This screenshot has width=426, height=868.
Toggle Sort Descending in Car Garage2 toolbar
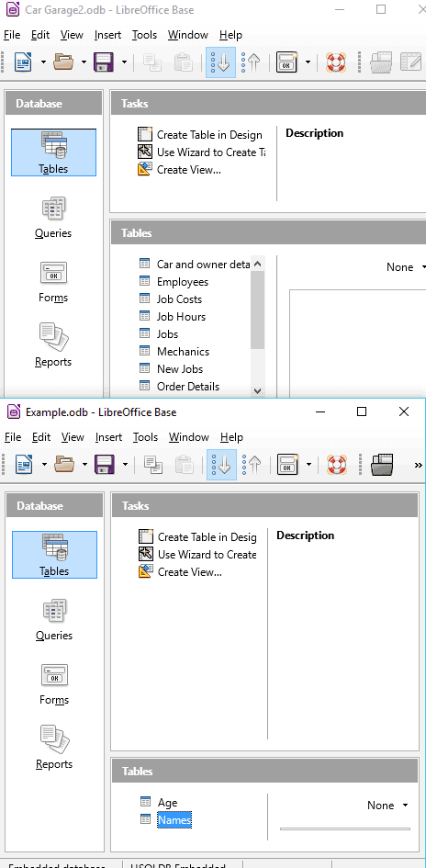tap(252, 62)
